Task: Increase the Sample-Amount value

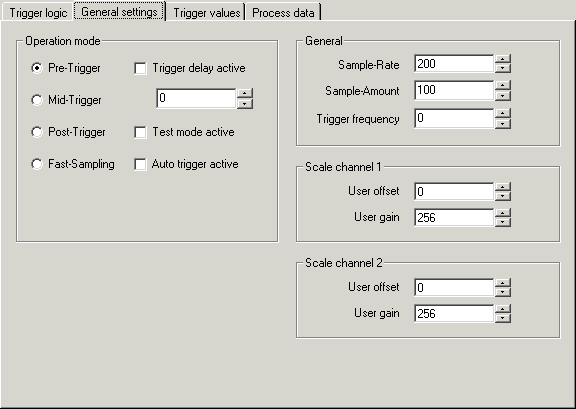Action: pos(503,86)
